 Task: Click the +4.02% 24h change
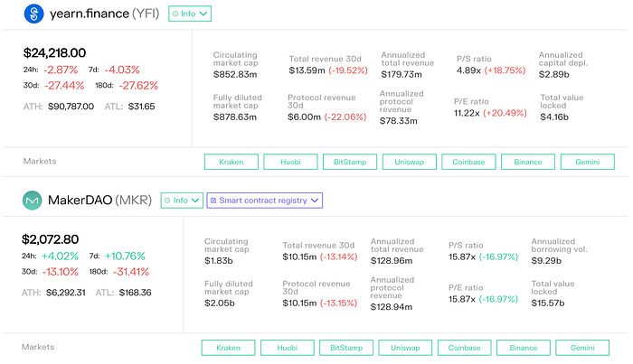[x=60, y=256]
